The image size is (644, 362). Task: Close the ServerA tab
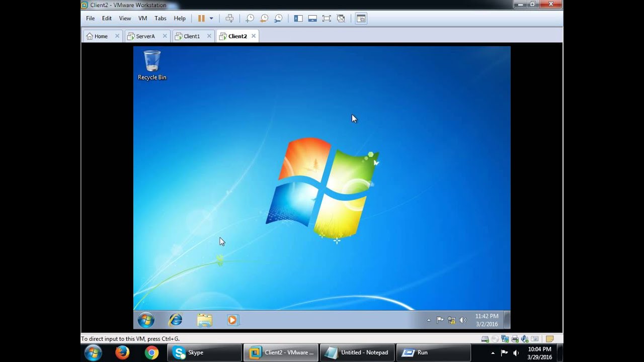(x=165, y=36)
